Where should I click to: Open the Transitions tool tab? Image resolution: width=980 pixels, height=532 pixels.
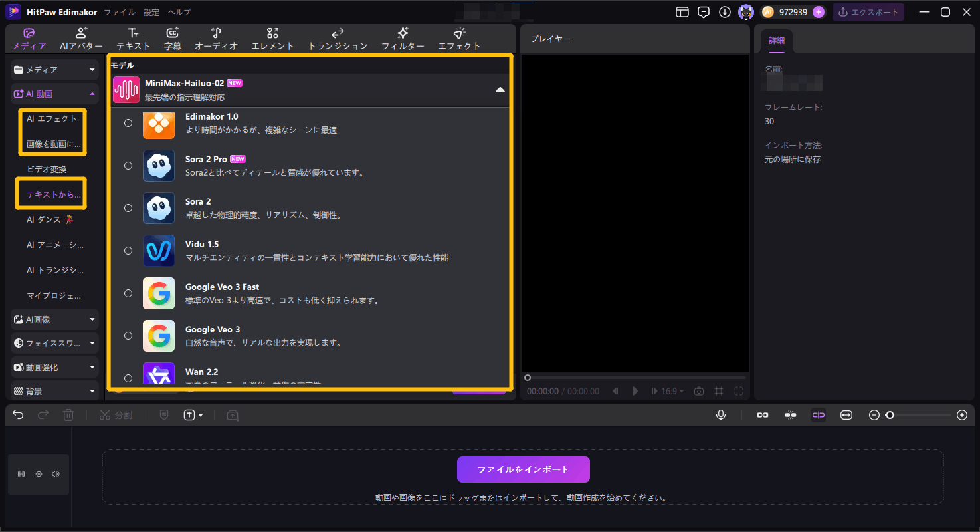point(338,39)
